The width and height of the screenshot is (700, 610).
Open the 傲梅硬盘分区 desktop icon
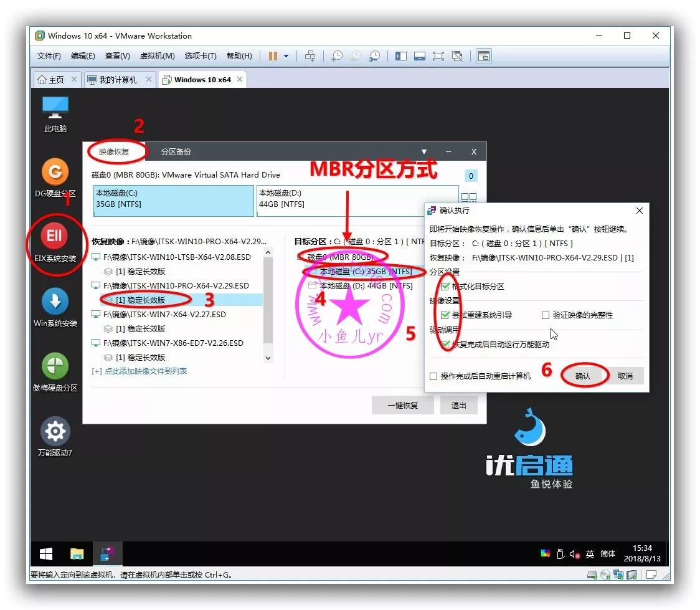coord(55,366)
